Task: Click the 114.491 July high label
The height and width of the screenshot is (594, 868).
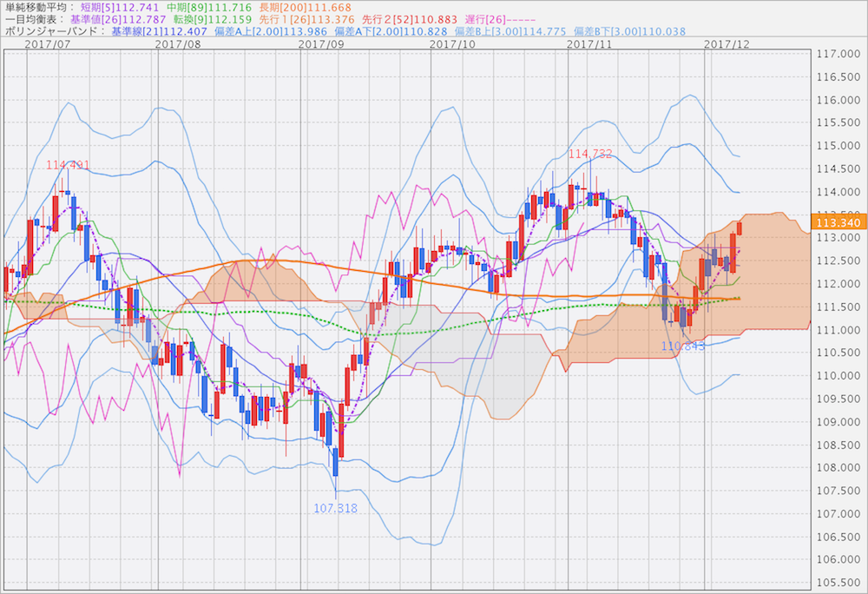Action: tap(68, 165)
